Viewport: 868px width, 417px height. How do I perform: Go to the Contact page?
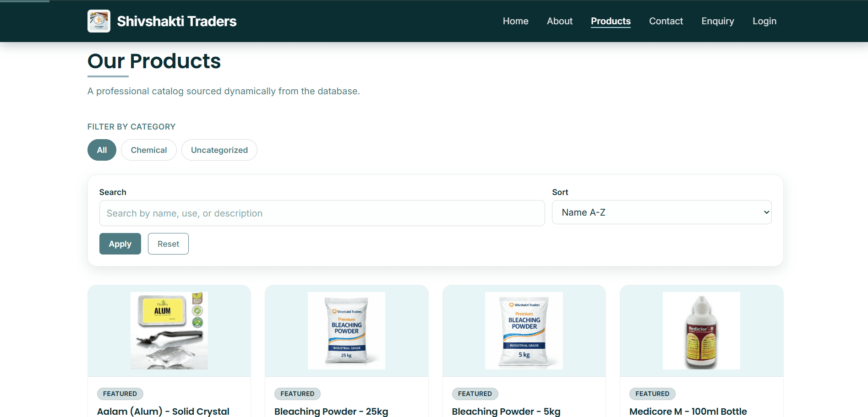[x=666, y=21]
